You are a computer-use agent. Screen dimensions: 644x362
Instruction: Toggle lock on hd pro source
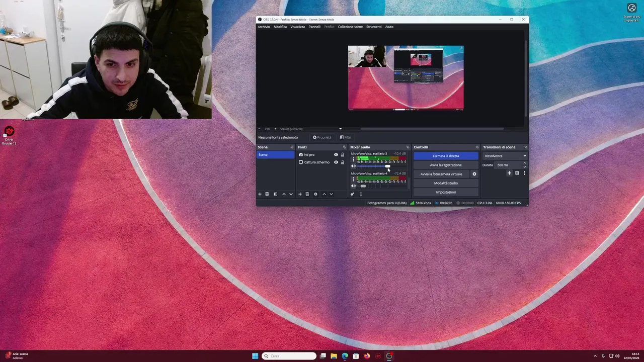[x=343, y=155]
